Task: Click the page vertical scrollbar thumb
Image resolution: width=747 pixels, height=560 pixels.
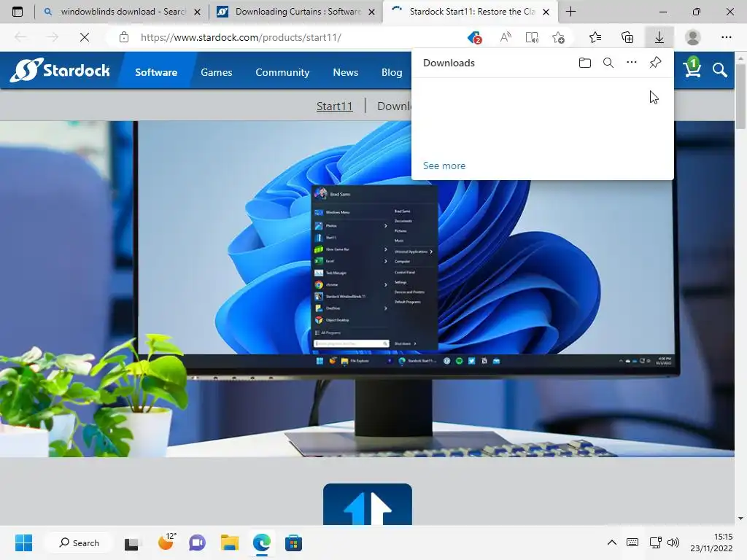Action: tap(740, 96)
